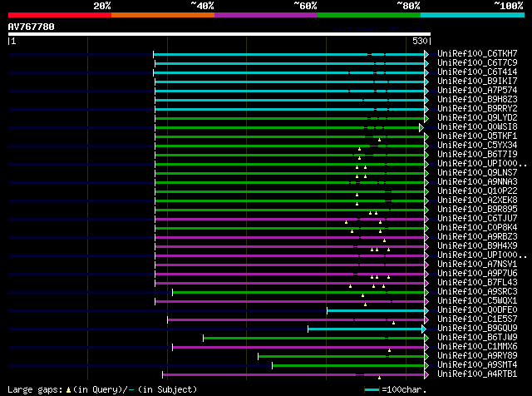The image size is (532, 396).
Task: Select the UniRef100_A9RY89 label
Action: coord(477,356)
